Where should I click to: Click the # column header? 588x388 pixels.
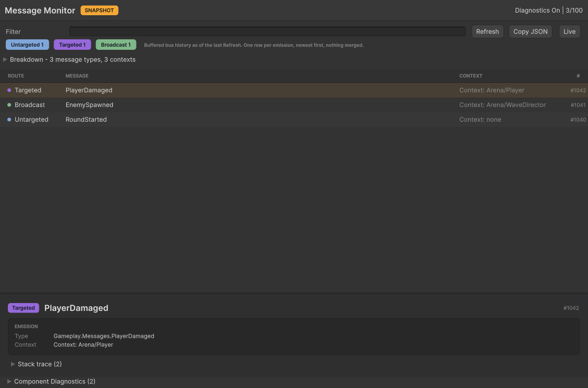(578, 76)
